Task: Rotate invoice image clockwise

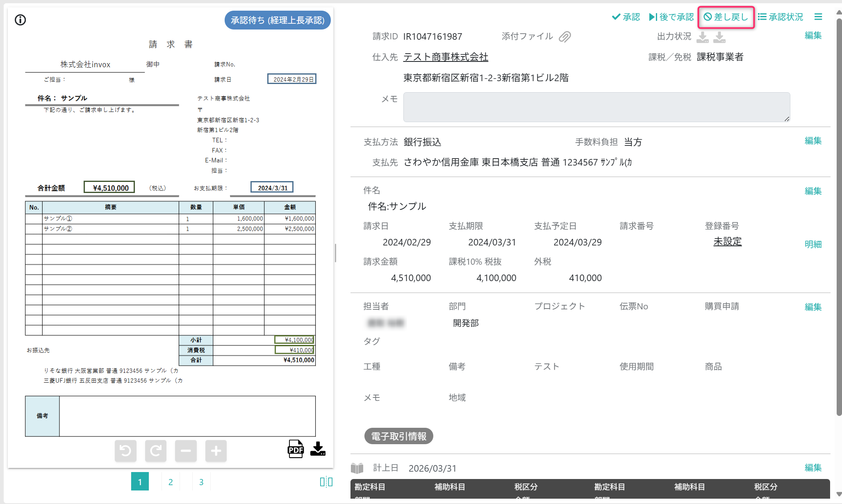Action: (x=156, y=451)
